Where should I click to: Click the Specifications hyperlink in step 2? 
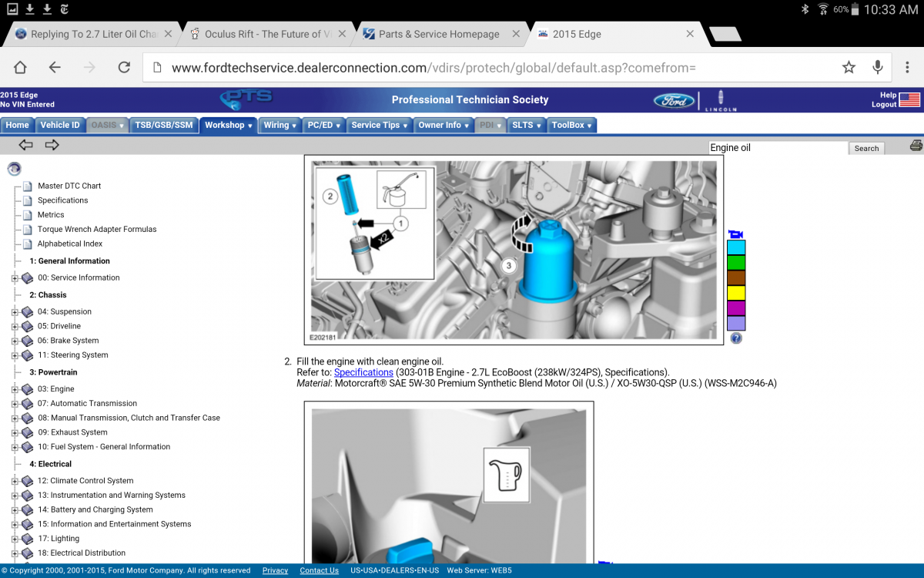pyautogui.click(x=363, y=372)
